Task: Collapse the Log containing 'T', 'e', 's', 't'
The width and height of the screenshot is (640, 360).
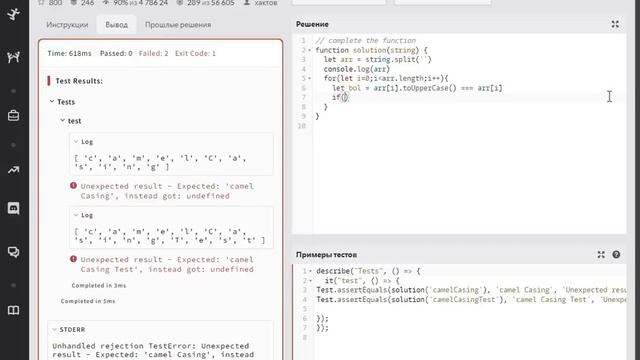Action: (76, 215)
